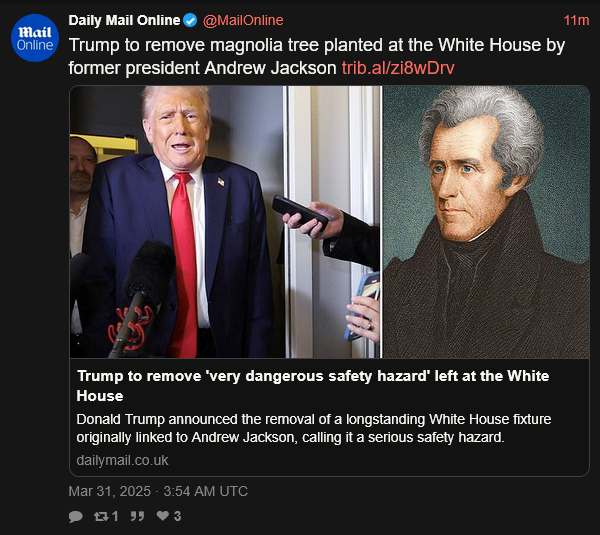
Task: Click the link card description text
Action: tap(313, 428)
